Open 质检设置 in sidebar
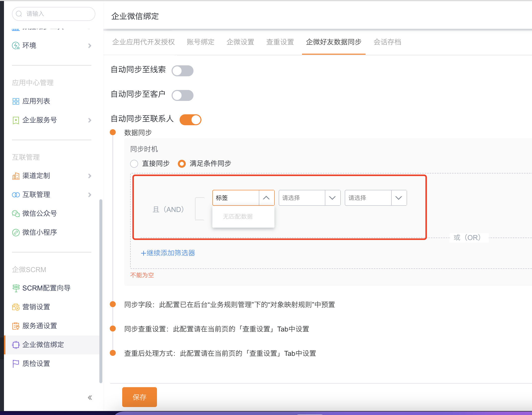This screenshot has height=415, width=532. pyautogui.click(x=36, y=364)
